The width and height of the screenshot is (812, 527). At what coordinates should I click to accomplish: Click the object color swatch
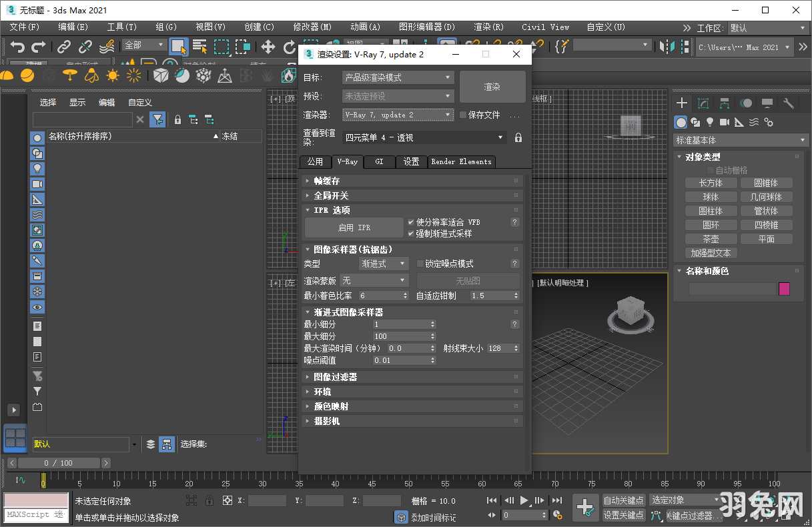pyautogui.click(x=783, y=288)
